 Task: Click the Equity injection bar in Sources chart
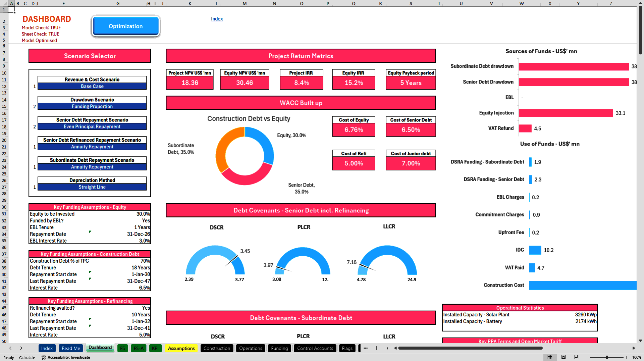coord(566,113)
